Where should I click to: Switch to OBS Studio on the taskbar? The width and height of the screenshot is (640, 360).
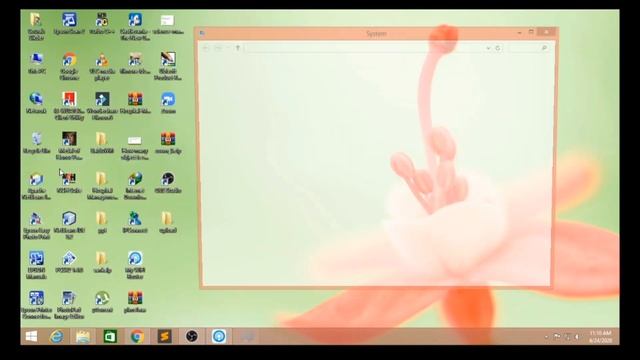point(191,336)
